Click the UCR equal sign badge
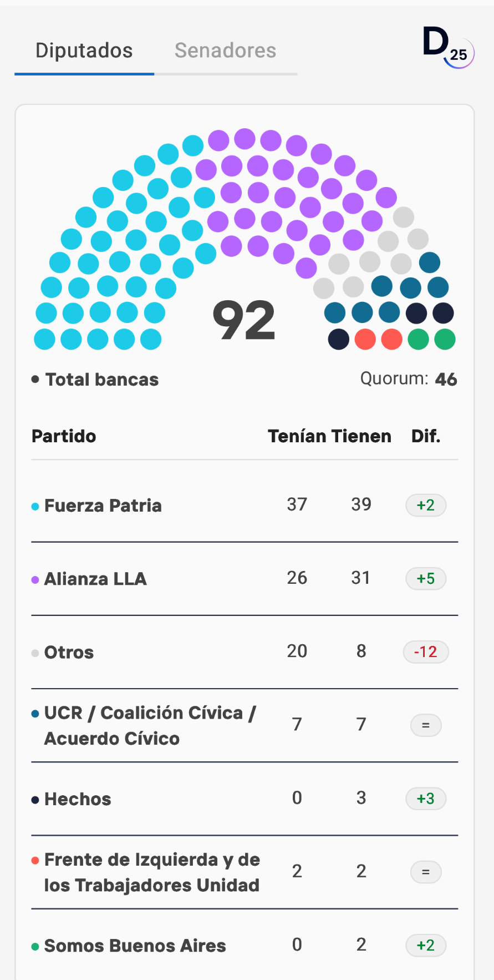The width and height of the screenshot is (494, 980). (426, 725)
